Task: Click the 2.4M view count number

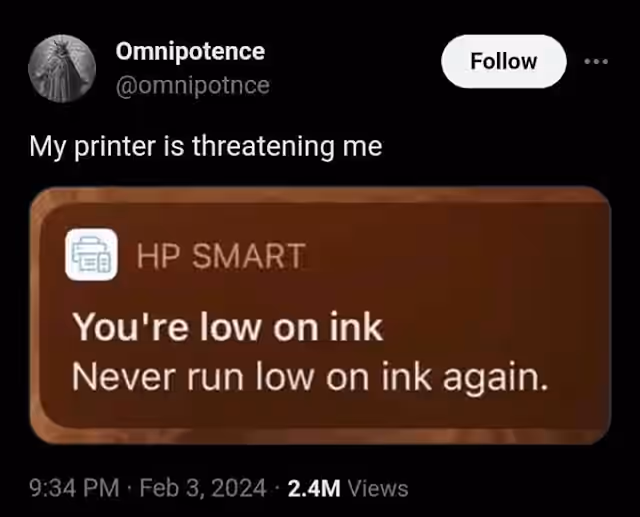Action: coord(314,488)
